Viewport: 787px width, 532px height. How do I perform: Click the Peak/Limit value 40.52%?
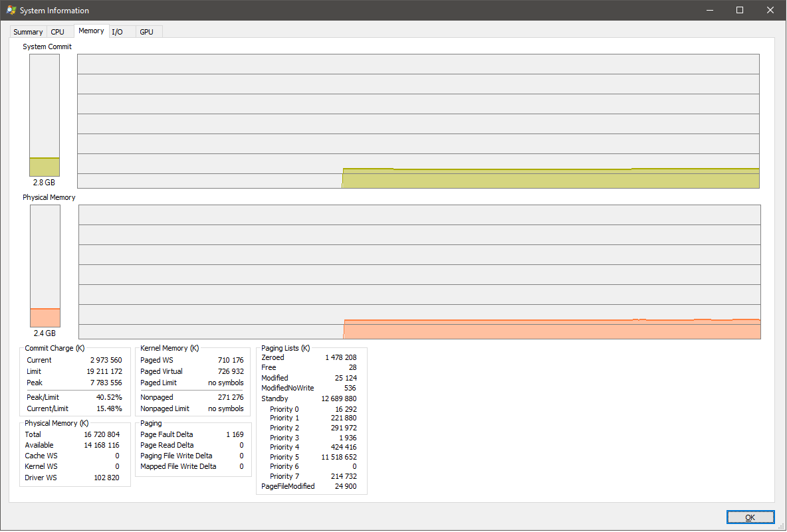coord(110,397)
